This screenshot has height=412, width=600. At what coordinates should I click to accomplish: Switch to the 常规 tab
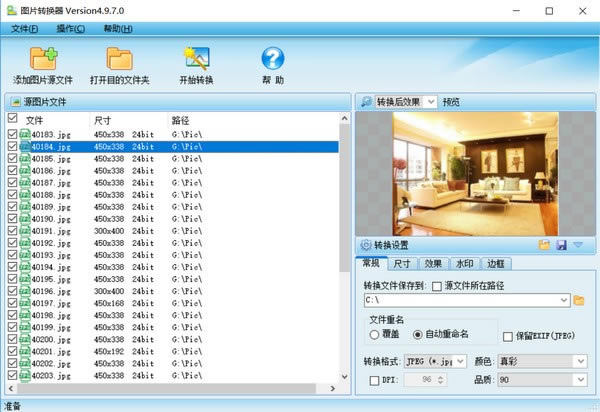tap(371, 263)
